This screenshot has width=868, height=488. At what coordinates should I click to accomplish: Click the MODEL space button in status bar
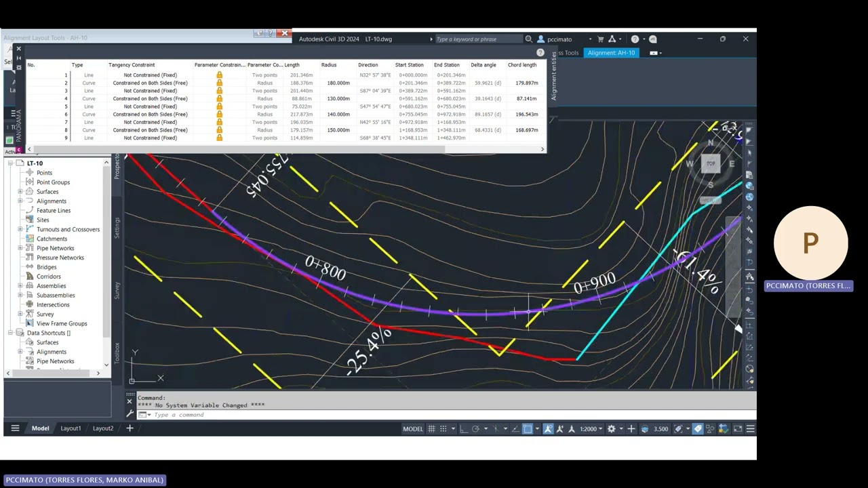click(x=413, y=429)
